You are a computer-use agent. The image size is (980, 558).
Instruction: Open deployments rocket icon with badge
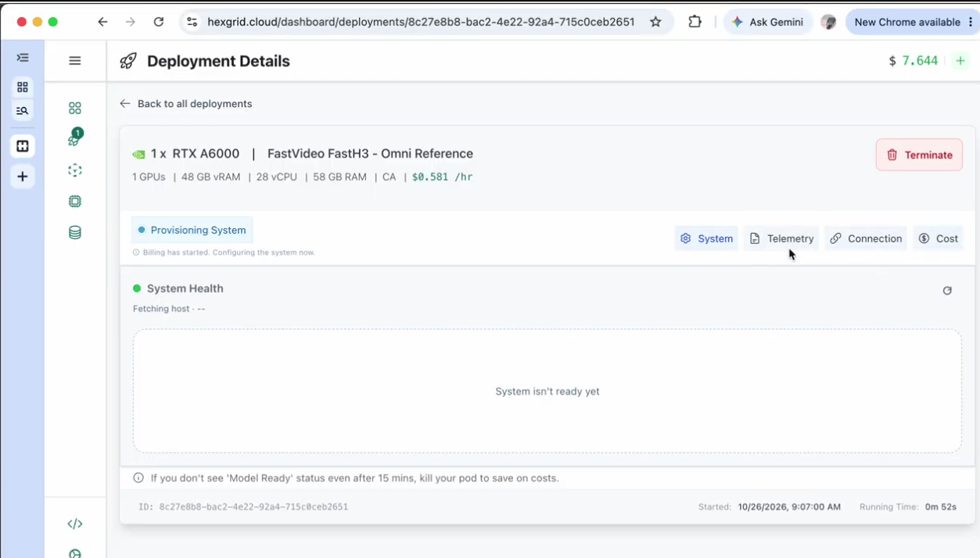pyautogui.click(x=75, y=138)
